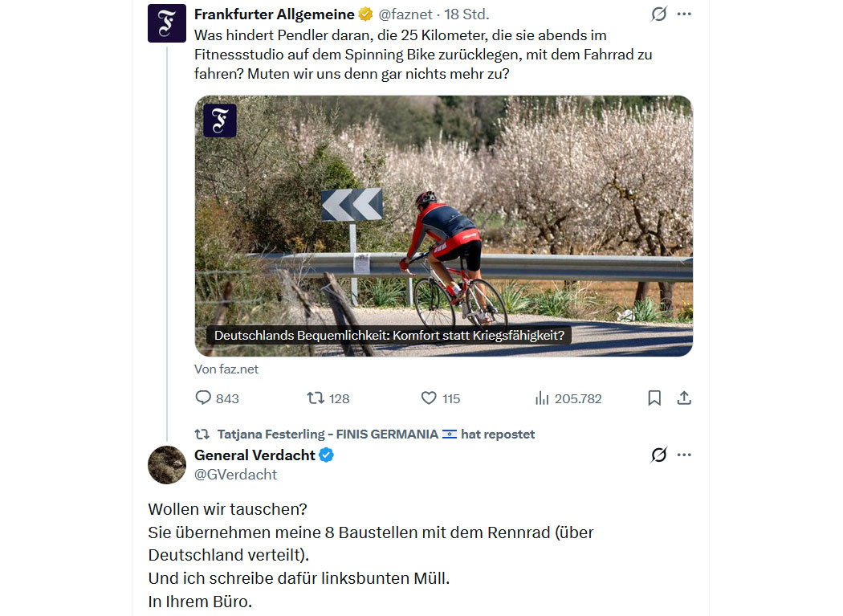Click the reply icon with 843 comments
843x616 pixels.
tap(203, 398)
